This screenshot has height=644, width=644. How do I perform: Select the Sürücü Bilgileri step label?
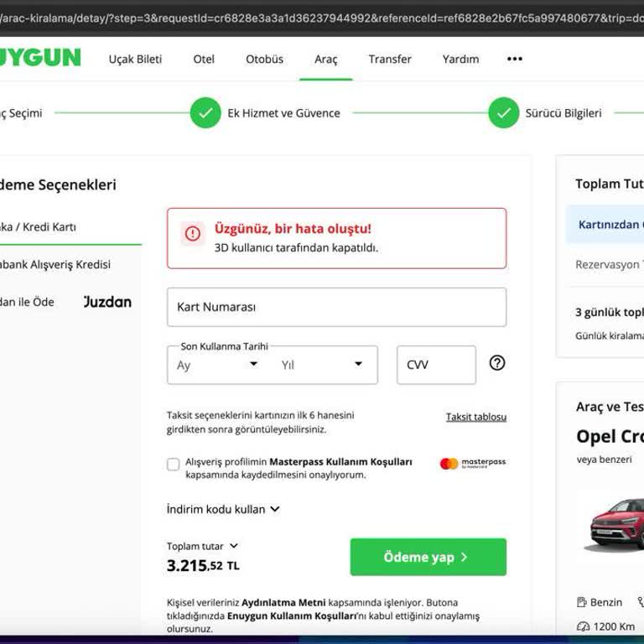click(x=563, y=113)
